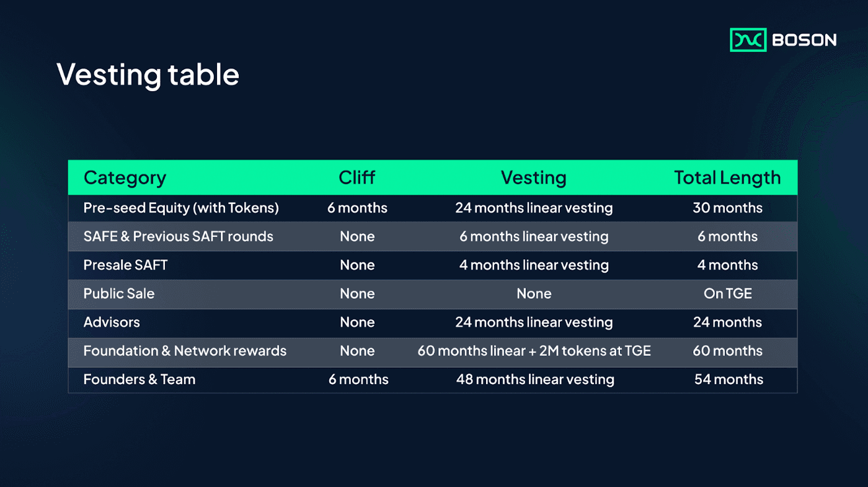This screenshot has height=487, width=868.
Task: Click the Boson logo icon
Action: [748, 40]
